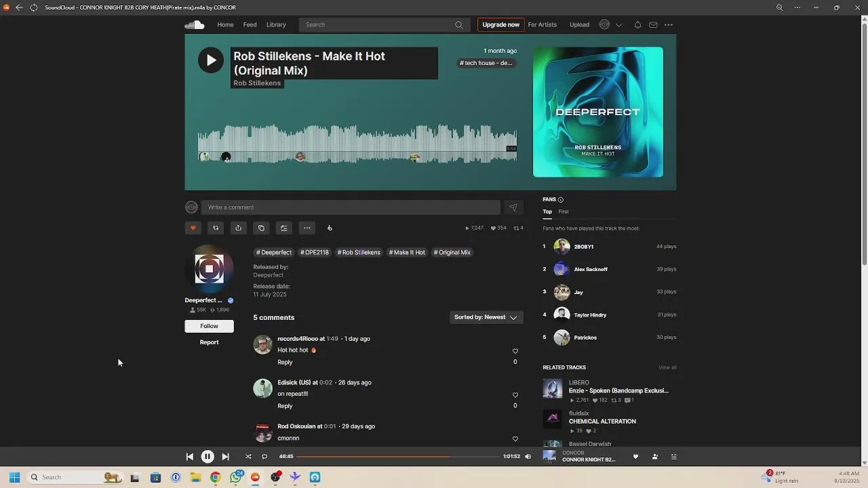Toggle shuffle in the player
The image size is (868, 488).
248,457
